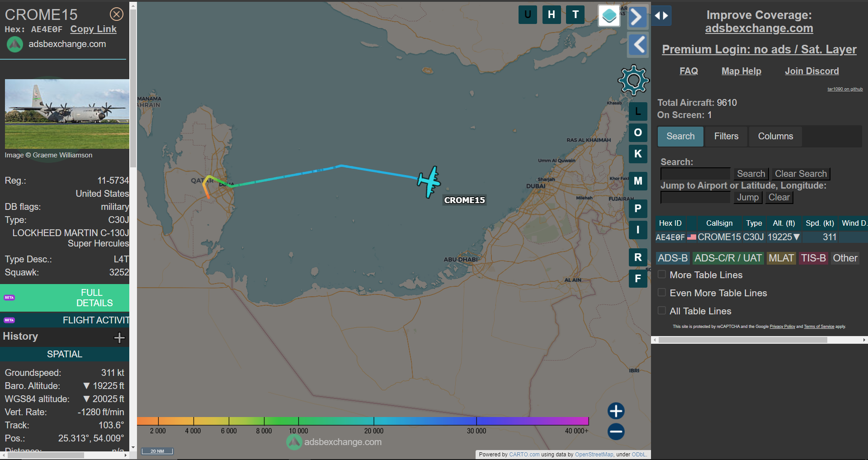Switch to the Search tab
Viewport: 868px width, 460px height.
click(x=680, y=136)
